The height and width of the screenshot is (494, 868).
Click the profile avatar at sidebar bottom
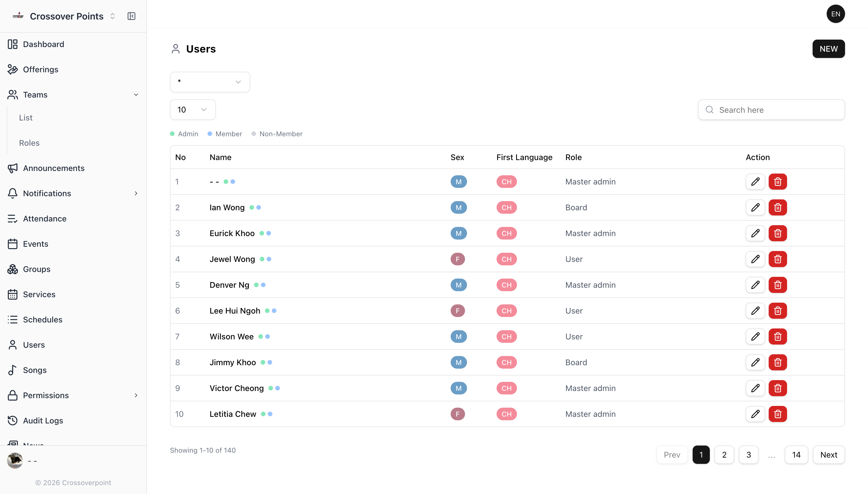15,460
